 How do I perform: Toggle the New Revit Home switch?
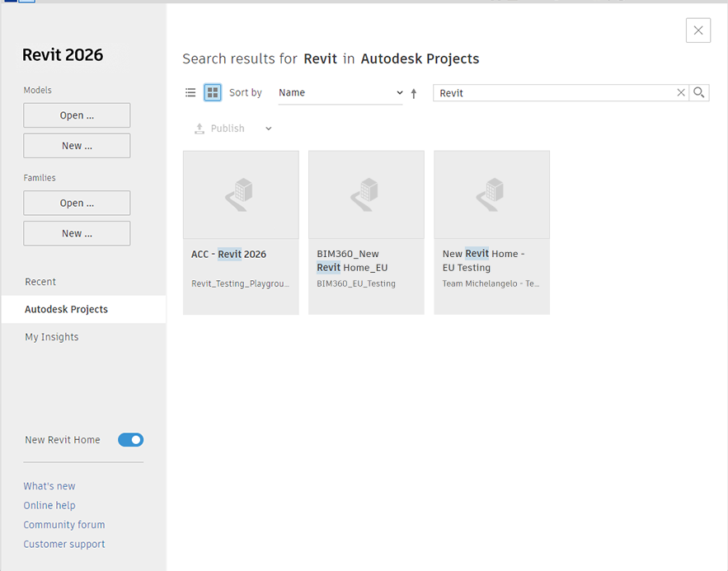pos(130,440)
